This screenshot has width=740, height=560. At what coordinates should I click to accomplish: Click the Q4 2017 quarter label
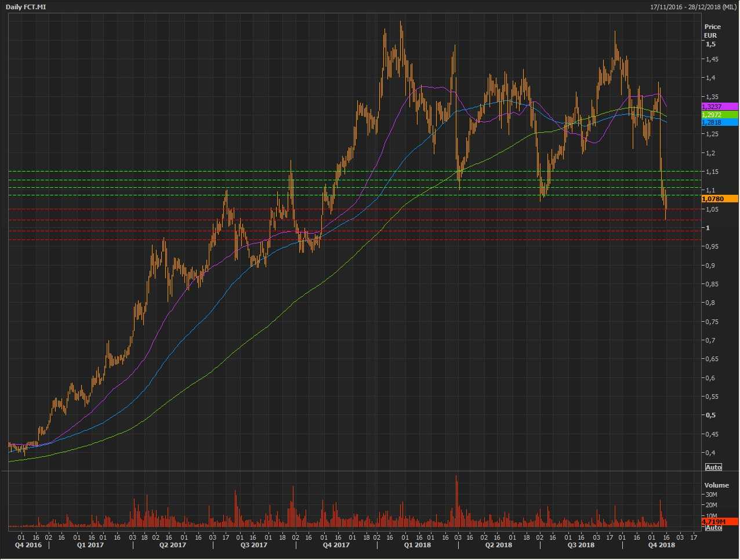coord(336,545)
